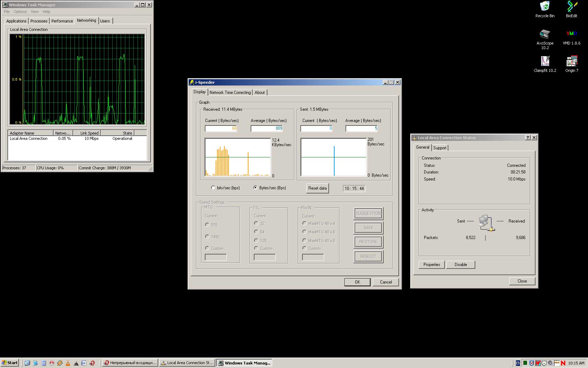This screenshot has width=588, height=368.
Task: Switch to the Performance tab in Task Manager
Action: click(62, 21)
